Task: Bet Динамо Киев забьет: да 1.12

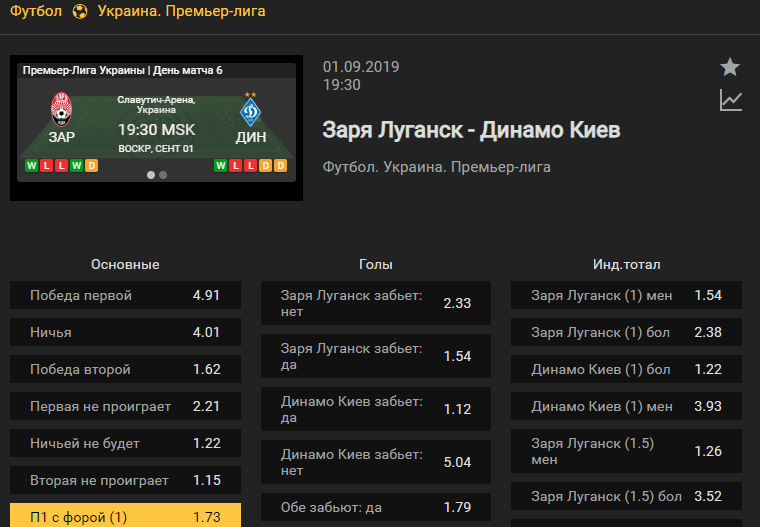Action: coord(376,409)
